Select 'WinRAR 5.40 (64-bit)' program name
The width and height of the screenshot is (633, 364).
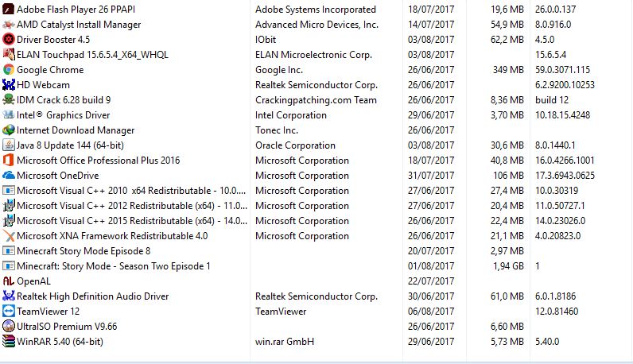(x=60, y=342)
